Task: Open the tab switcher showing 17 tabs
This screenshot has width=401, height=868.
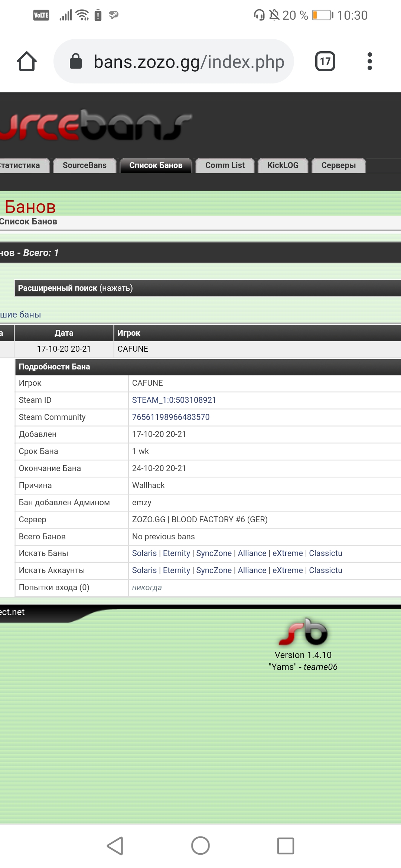Action: coord(325,61)
